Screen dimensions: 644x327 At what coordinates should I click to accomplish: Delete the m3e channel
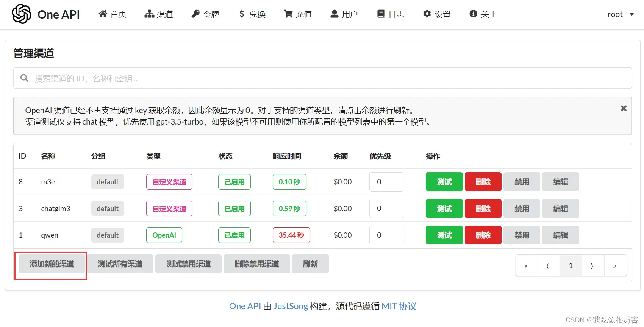pyautogui.click(x=483, y=182)
